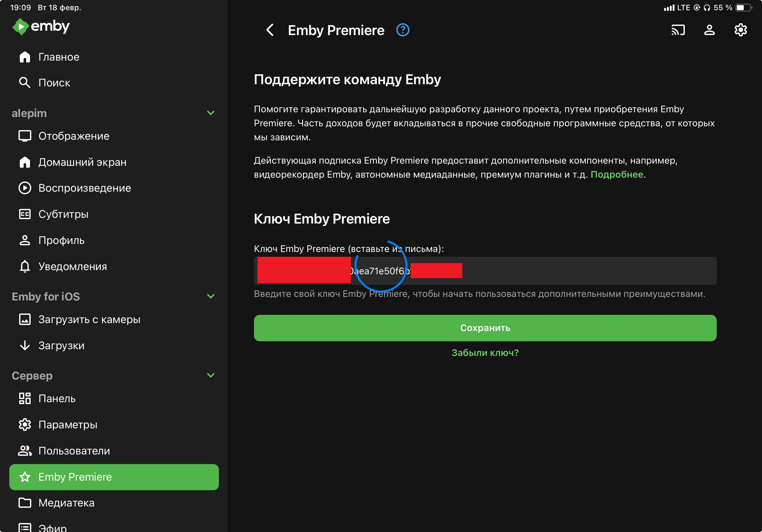
Task: Click the search magnifier icon
Action: coord(25,83)
